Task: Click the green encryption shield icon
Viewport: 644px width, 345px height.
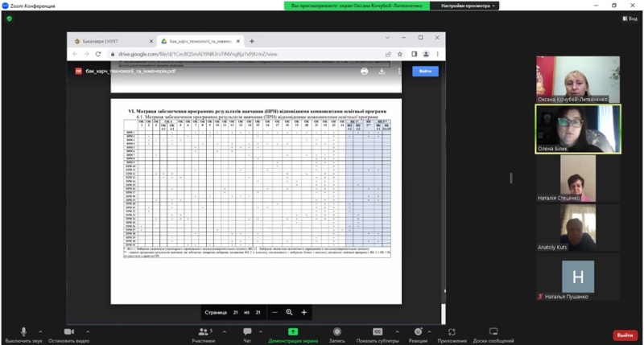Action: click(x=10, y=18)
